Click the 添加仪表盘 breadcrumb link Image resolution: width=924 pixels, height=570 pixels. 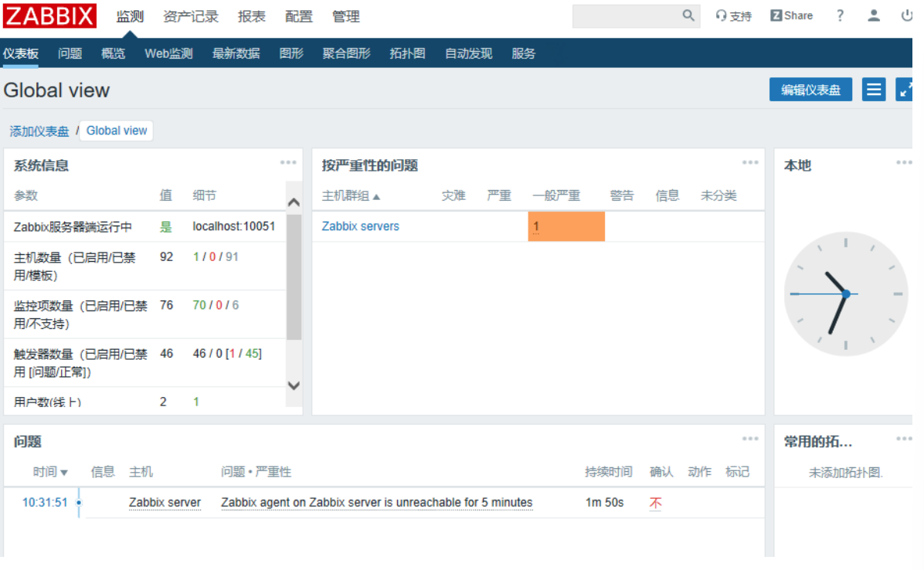pyautogui.click(x=39, y=131)
